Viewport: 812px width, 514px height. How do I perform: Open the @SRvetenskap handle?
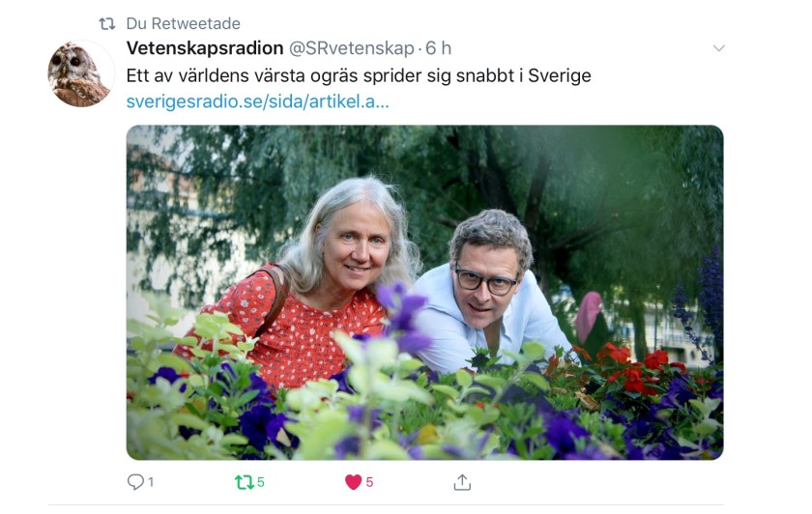coord(352,48)
